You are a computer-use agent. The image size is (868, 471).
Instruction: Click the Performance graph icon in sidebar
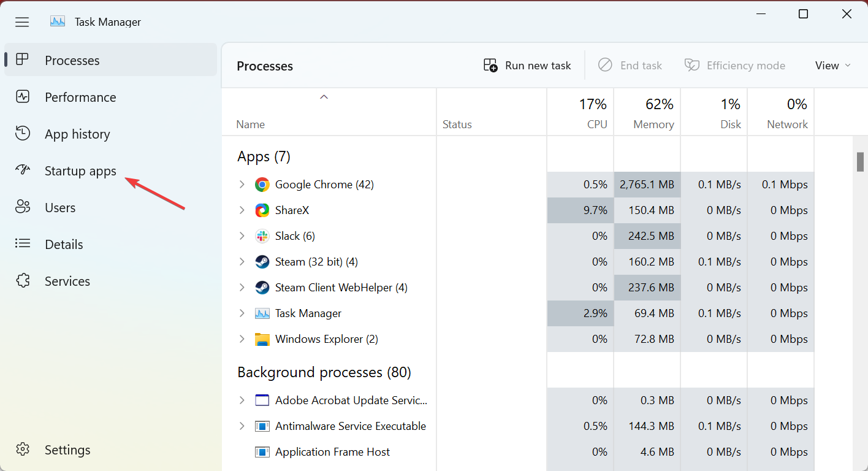pos(23,97)
